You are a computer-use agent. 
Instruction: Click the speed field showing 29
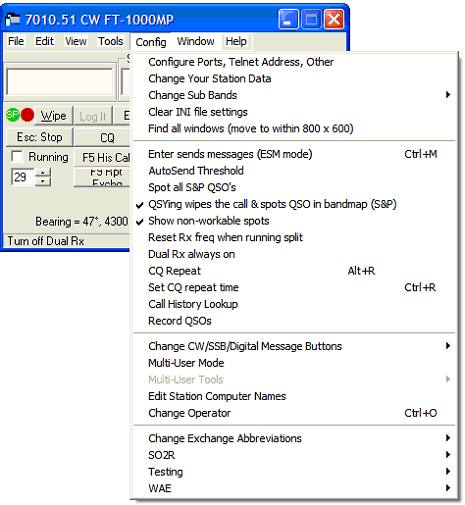coord(23,177)
